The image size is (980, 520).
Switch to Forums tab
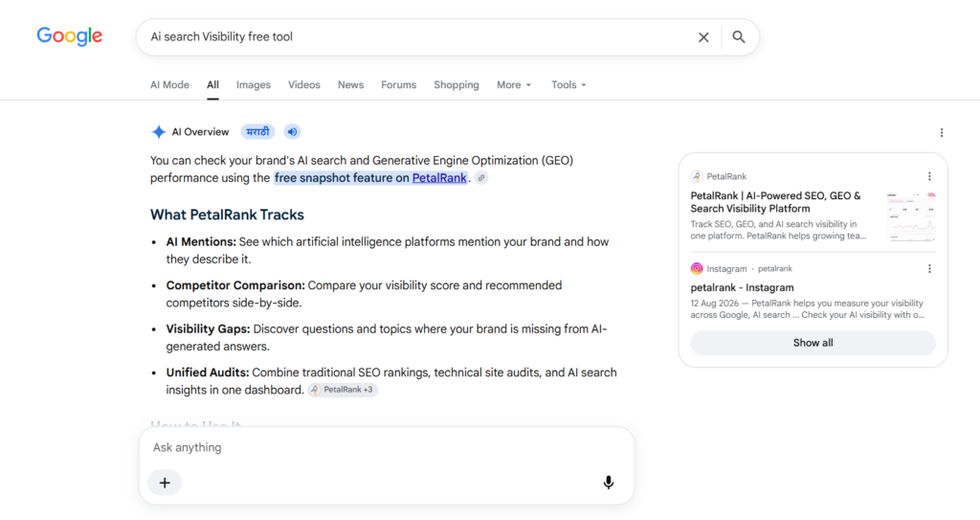(x=399, y=85)
